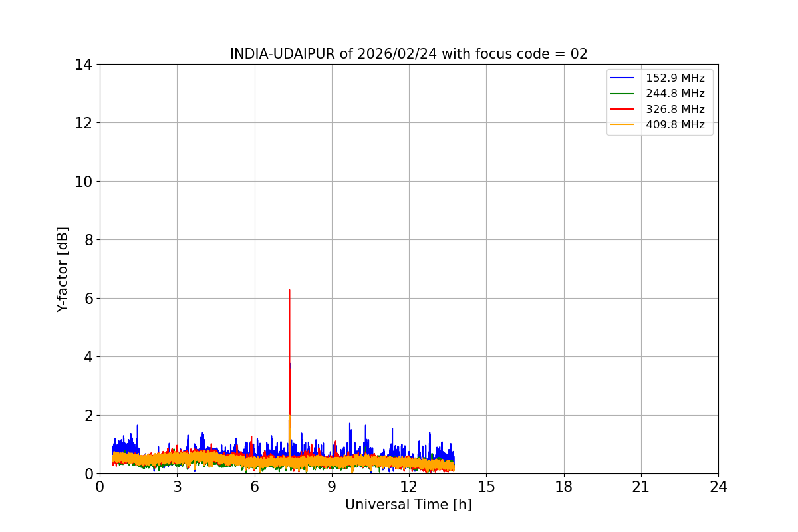Screen dimensions: 798x532
Task: Click the blue line swatch in legend
Action: tap(623, 78)
